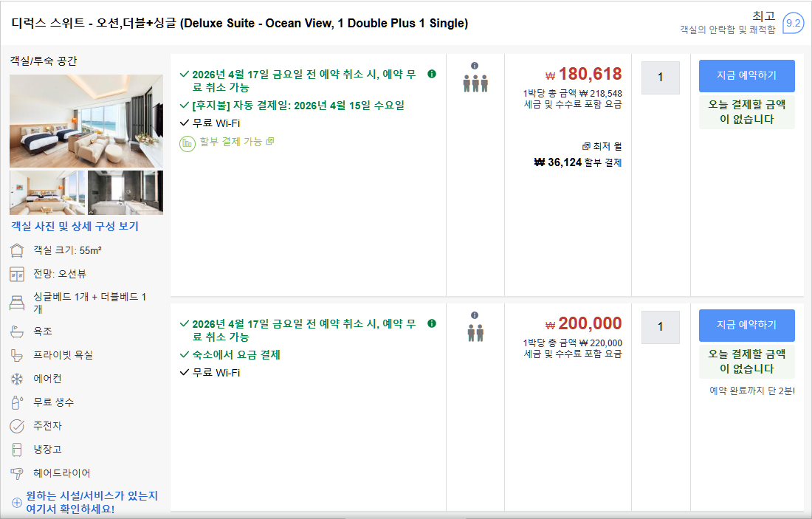Click the info icon above three-guest occupancy
This screenshot has height=519, width=812.
(x=475, y=66)
